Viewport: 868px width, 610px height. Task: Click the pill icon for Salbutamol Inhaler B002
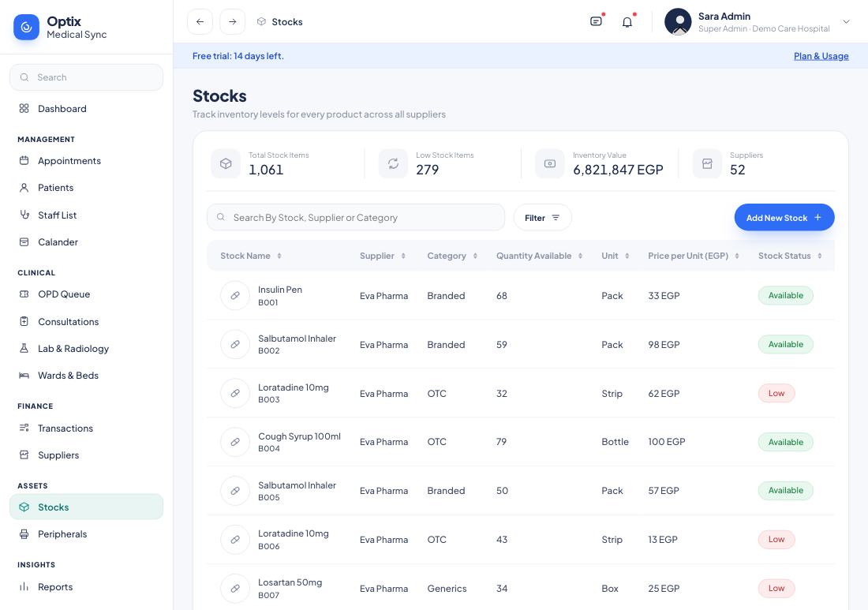tap(235, 344)
